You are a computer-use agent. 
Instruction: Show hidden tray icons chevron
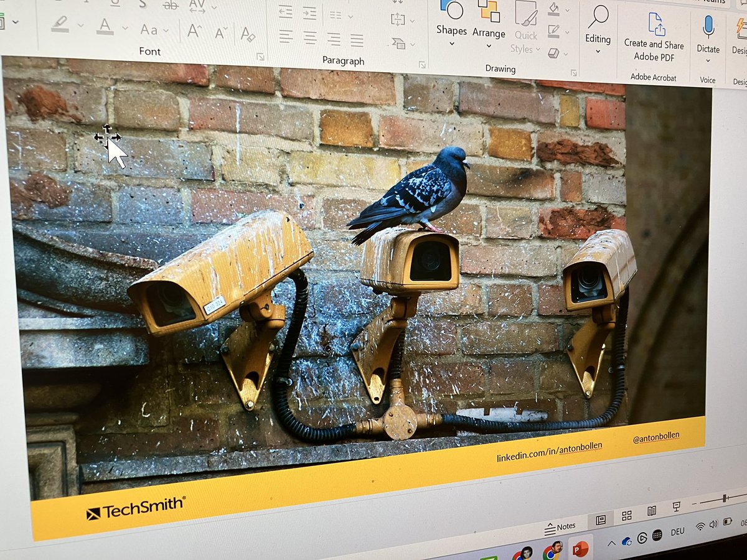(x=611, y=543)
